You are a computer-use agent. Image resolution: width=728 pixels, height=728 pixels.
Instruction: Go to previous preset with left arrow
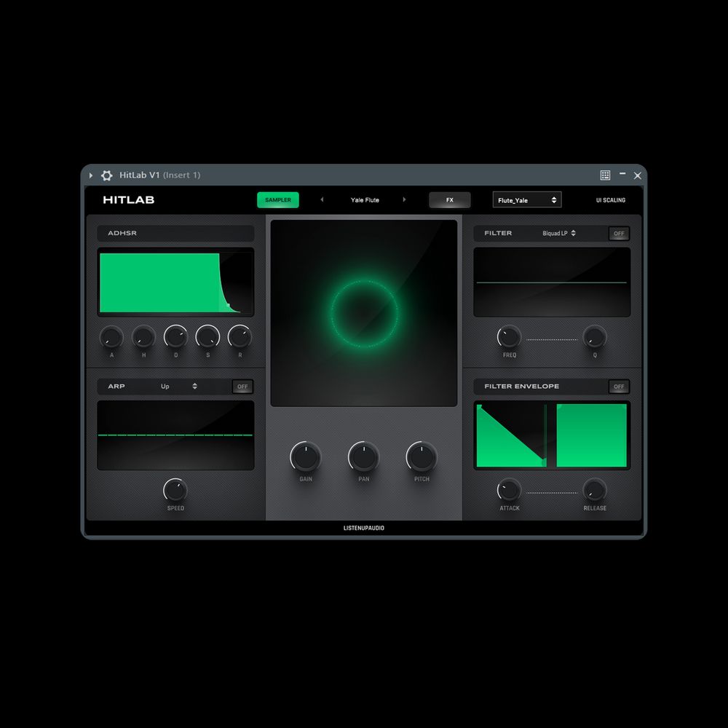[322, 200]
